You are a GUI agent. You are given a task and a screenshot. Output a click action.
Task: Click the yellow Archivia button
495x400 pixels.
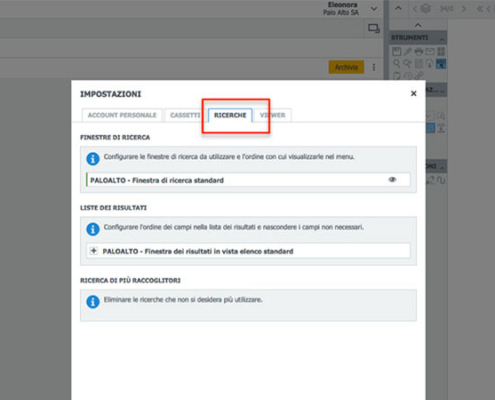point(346,67)
